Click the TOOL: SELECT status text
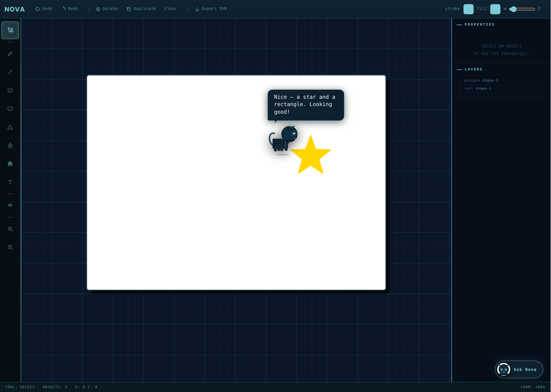 pyautogui.click(x=20, y=387)
